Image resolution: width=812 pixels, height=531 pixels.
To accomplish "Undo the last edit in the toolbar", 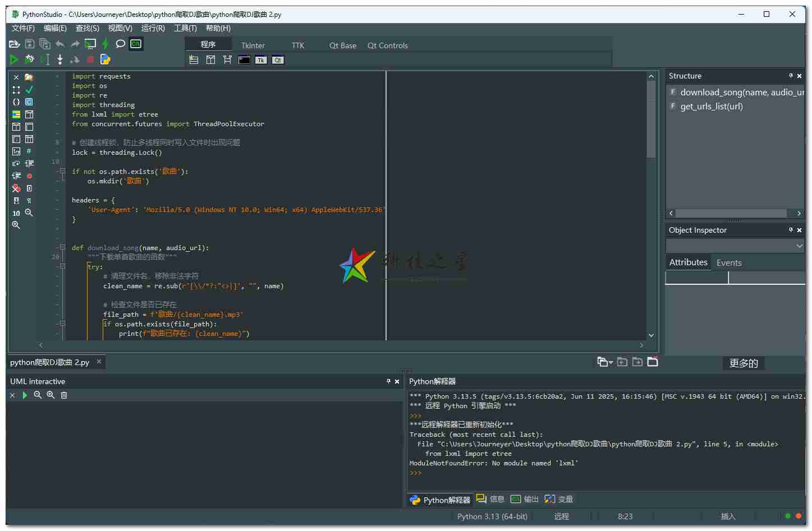I will [x=60, y=44].
